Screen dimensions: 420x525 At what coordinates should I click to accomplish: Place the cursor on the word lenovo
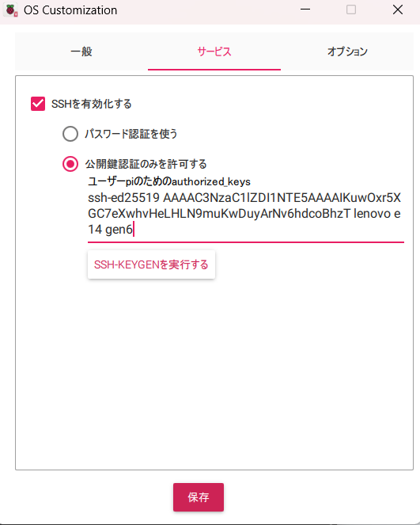point(373,214)
